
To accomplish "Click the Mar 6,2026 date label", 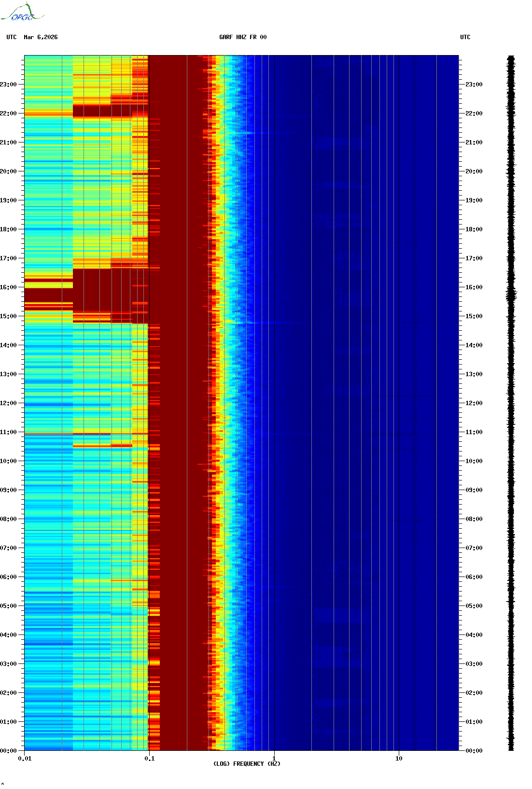I will [x=41, y=37].
